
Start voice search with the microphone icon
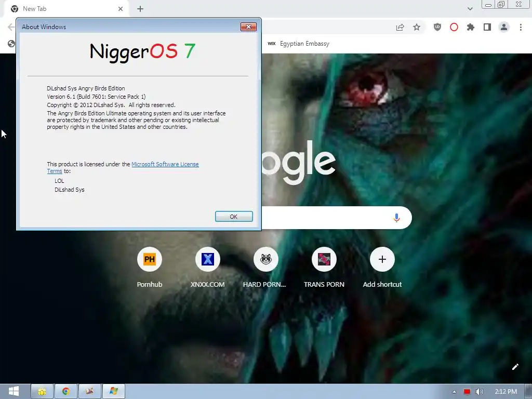tap(396, 218)
